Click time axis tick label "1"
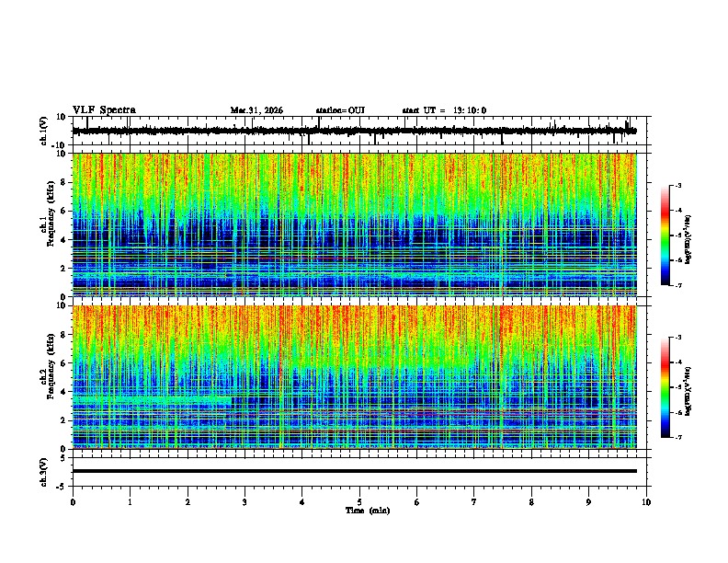Image resolution: width=728 pixels, height=563 pixels. (130, 502)
